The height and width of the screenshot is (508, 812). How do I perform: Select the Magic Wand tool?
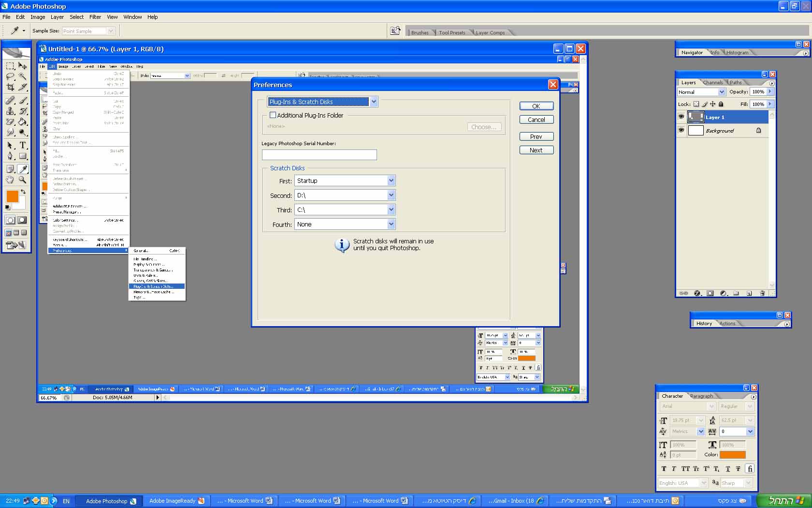coord(23,76)
